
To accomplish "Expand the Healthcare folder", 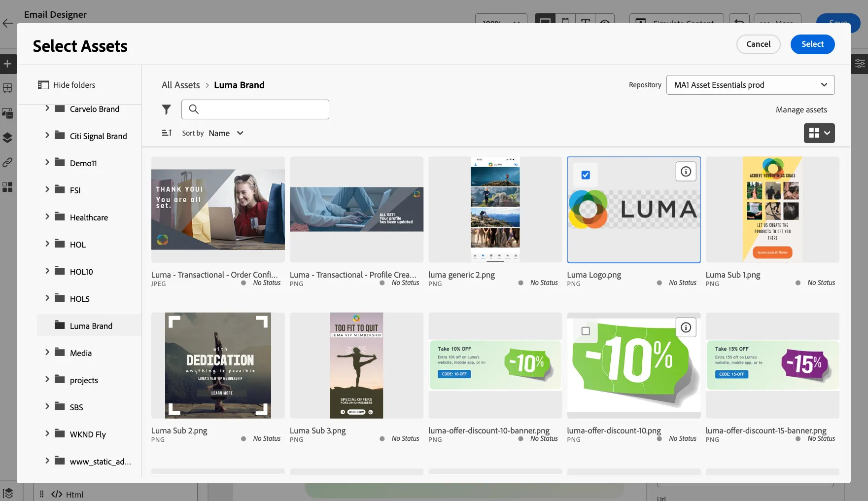I will click(47, 216).
